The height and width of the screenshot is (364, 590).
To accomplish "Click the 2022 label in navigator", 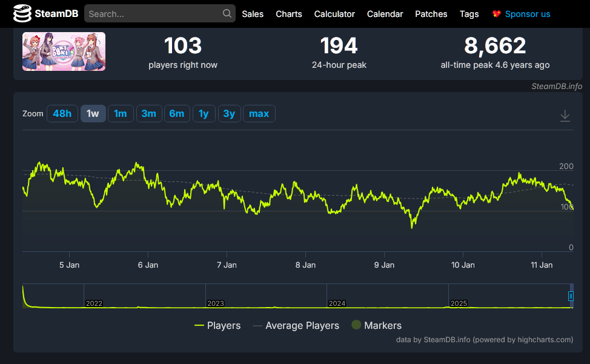I will 94,303.
